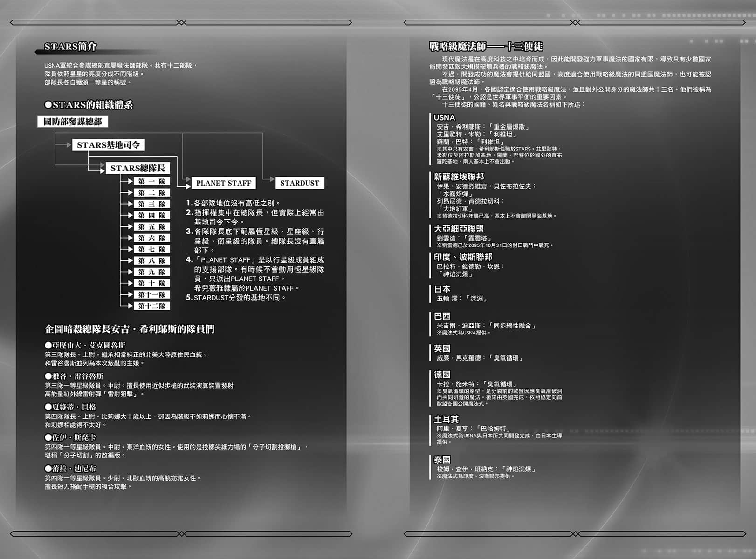Screen dimensions: 756x559
Task: Click the 'STARDUST' box
Action: 300,183
